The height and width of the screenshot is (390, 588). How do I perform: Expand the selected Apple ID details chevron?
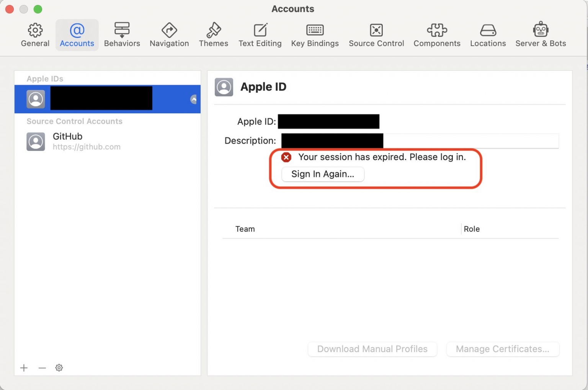193,99
